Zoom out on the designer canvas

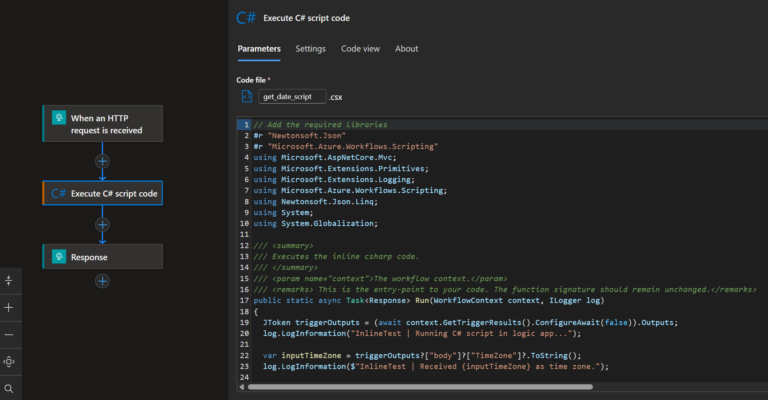9,335
